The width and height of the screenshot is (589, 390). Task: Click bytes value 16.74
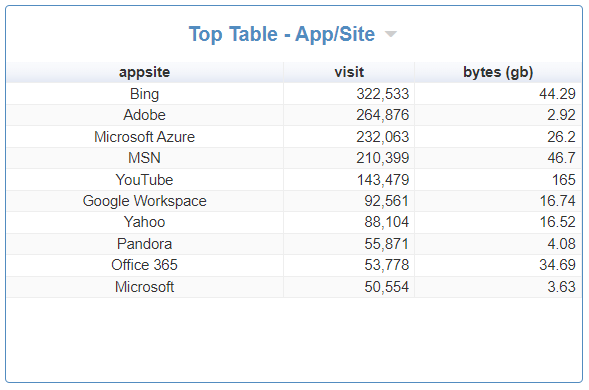click(x=557, y=201)
